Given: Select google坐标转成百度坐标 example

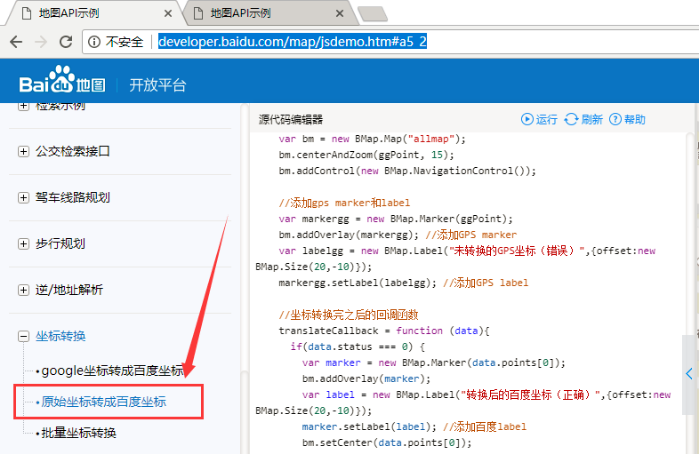Looking at the screenshot, I should pyautogui.click(x=111, y=371).
